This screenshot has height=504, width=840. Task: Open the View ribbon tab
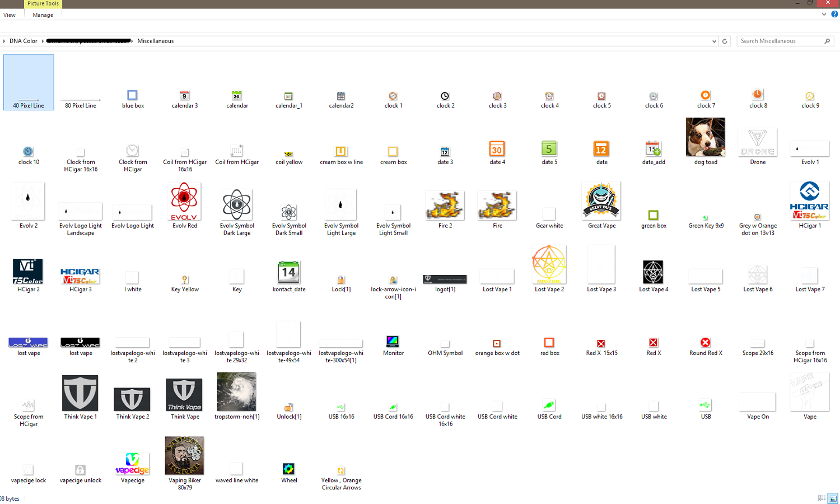pos(10,15)
